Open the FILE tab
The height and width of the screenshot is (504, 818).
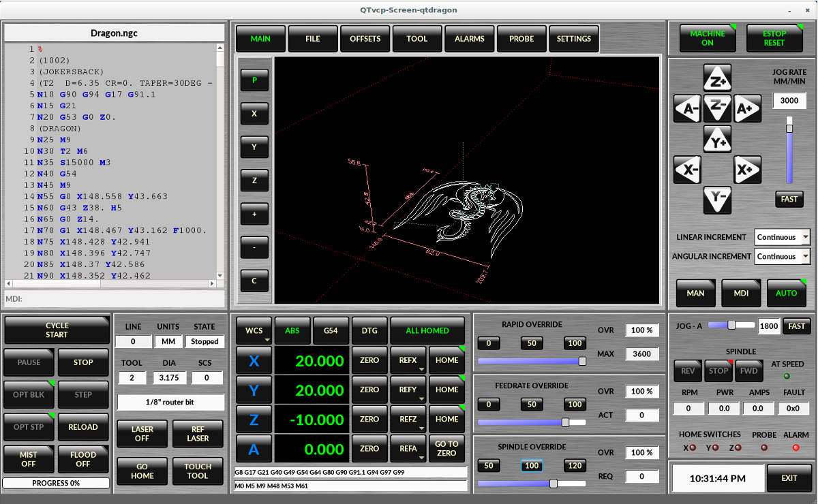[x=313, y=39]
